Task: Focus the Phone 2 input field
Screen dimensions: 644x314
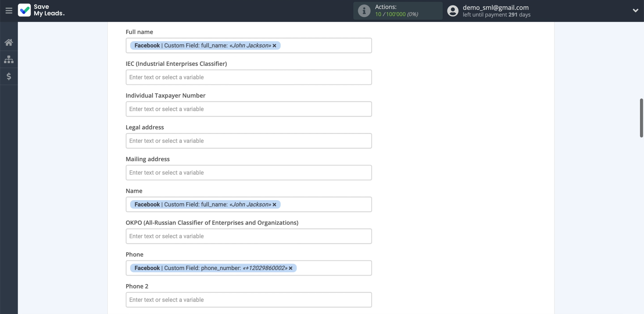Action: (x=249, y=300)
